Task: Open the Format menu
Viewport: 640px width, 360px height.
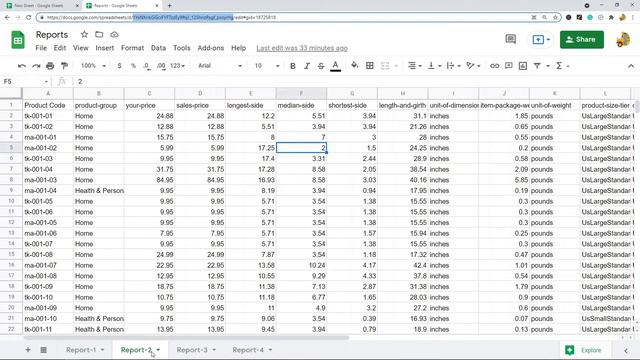Action: pos(132,48)
